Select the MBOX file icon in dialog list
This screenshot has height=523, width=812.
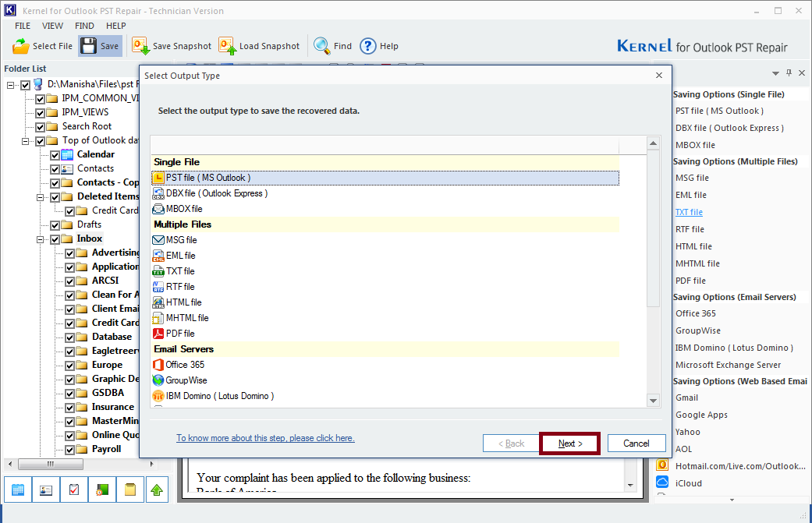click(158, 209)
